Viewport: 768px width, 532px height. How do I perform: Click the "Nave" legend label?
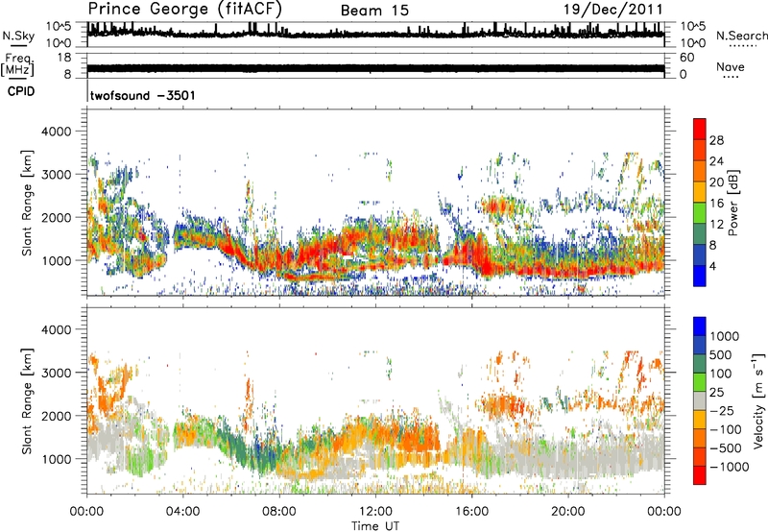(x=731, y=67)
